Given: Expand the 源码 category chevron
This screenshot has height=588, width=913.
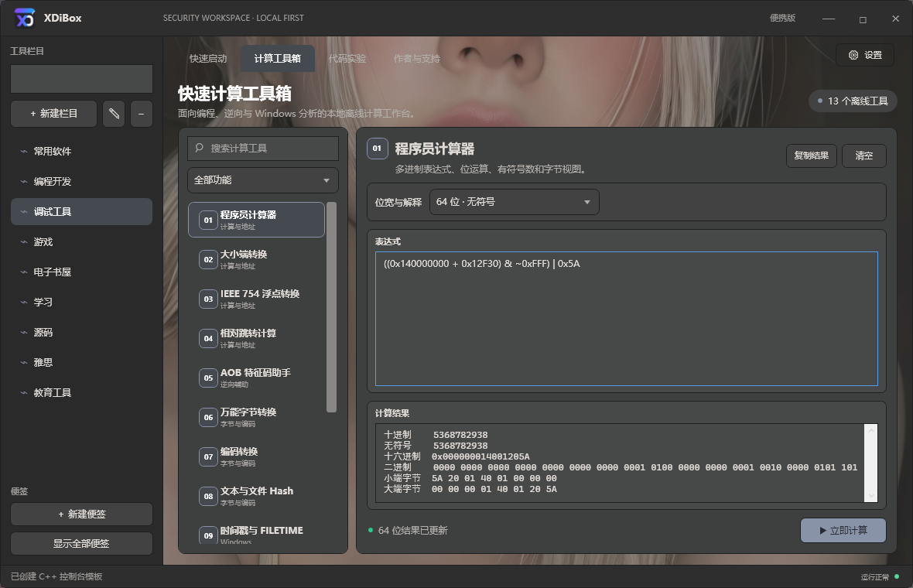Looking at the screenshot, I should click(24, 333).
